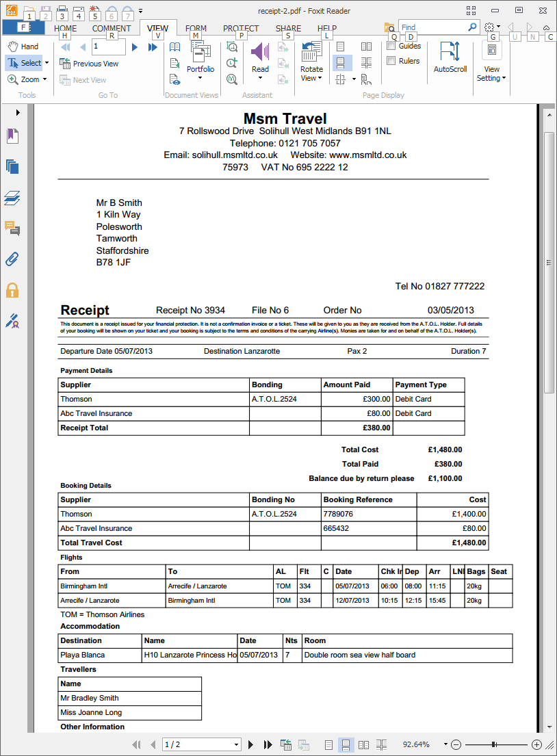Enable the Rulers checkbox
Viewport: 557px width, 756px height.
(x=391, y=61)
